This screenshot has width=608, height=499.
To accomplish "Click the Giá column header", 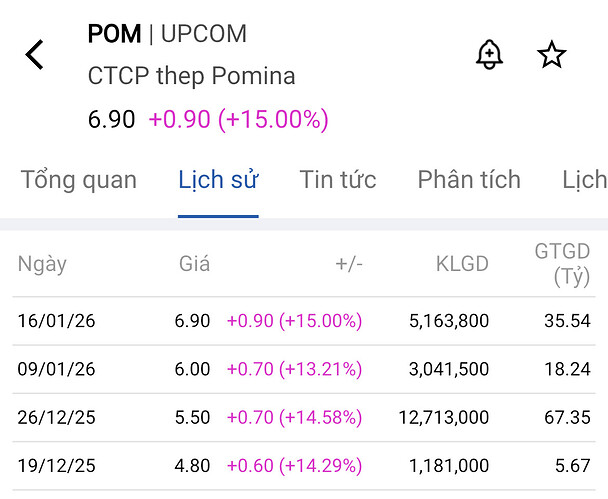I will 194,264.
